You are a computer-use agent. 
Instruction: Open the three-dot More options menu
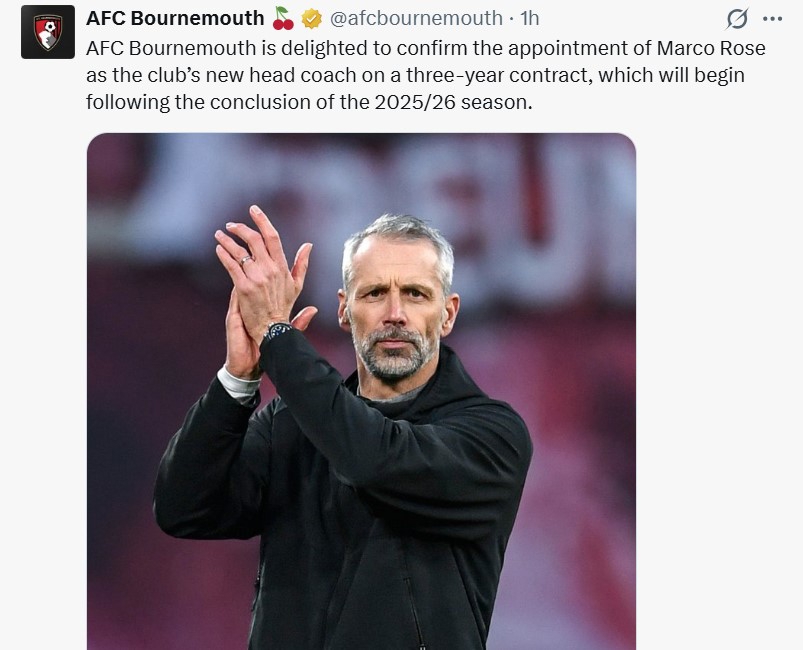772,19
